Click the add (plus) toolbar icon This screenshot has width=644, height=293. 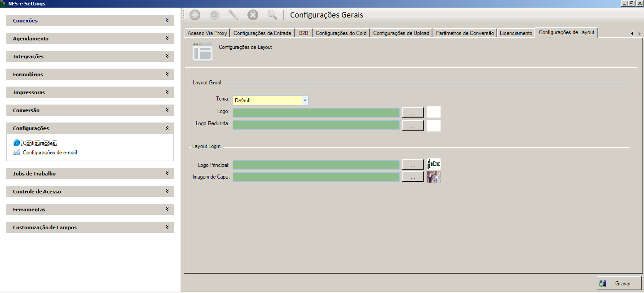pos(195,15)
